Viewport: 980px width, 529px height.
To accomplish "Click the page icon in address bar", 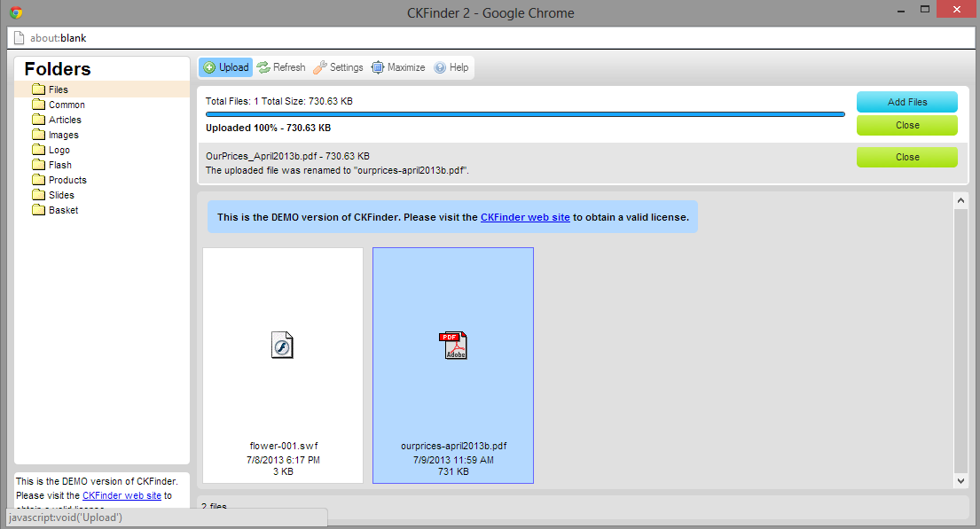I will pyautogui.click(x=20, y=38).
